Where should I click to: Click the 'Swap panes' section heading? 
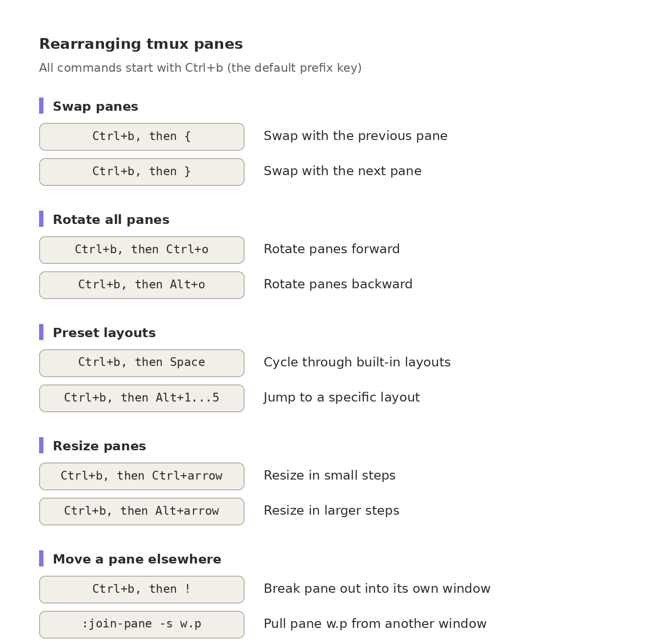click(96, 106)
